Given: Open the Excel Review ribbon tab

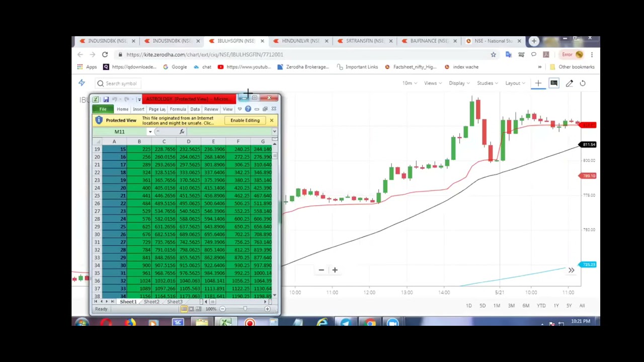Looking at the screenshot, I should coord(211,109).
